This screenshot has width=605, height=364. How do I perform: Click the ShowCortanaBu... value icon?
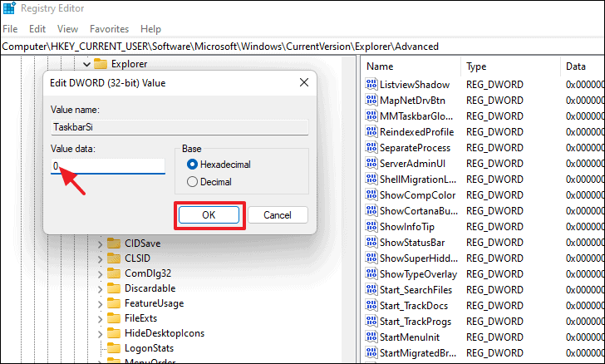coord(371,211)
